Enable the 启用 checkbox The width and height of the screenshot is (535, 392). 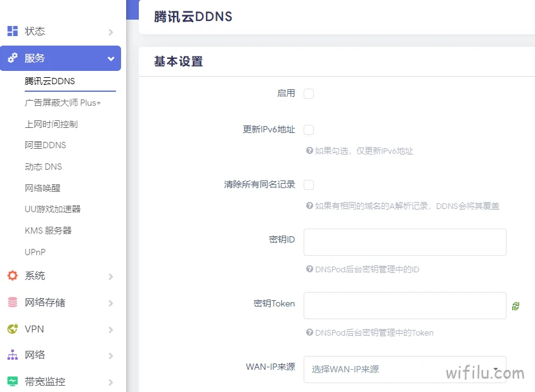coord(309,93)
